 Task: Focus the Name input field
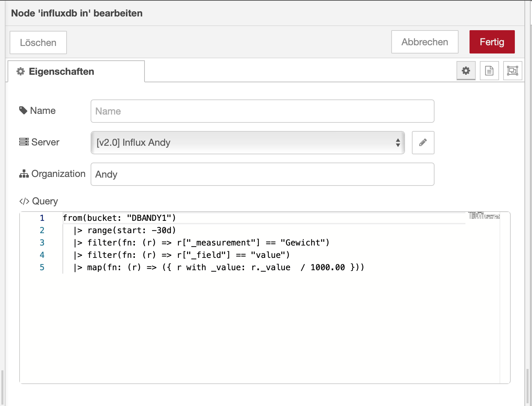coord(262,111)
